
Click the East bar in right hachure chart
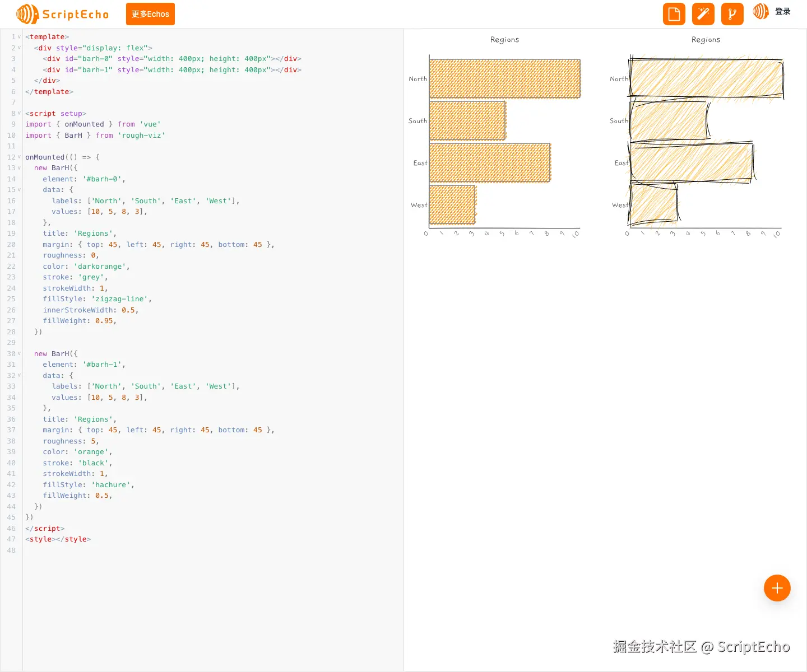coord(691,163)
